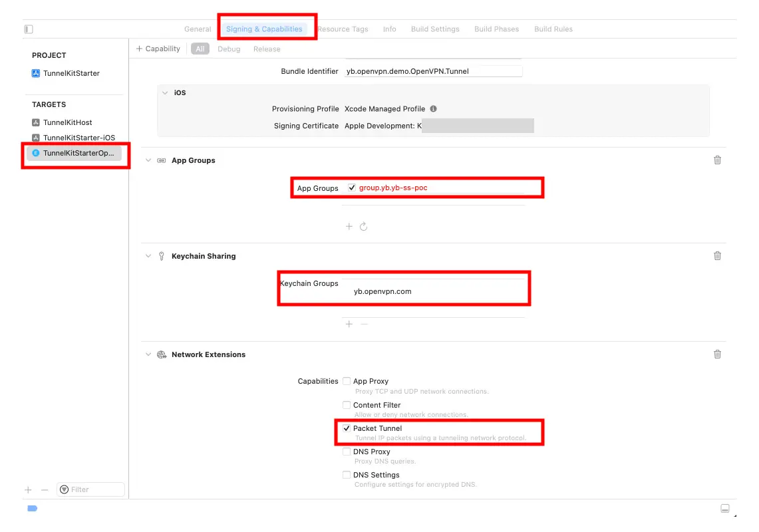Collapse the Keychain Sharing section
Viewport: 759px width, 532px height.
click(148, 257)
